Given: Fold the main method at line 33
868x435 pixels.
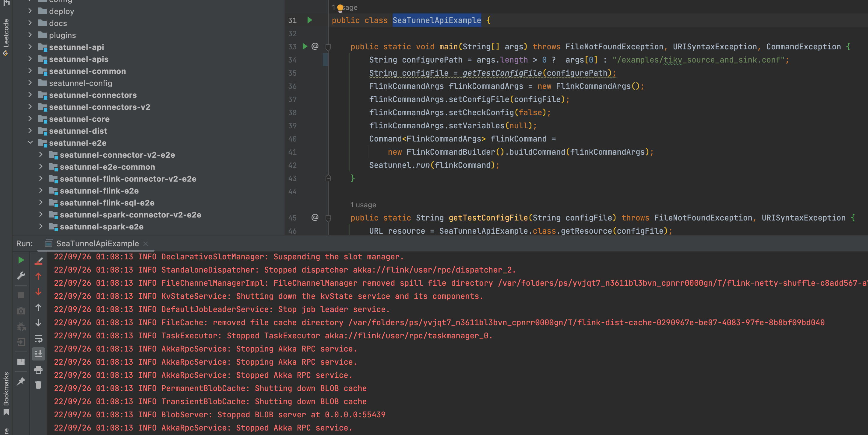Looking at the screenshot, I should (x=328, y=47).
